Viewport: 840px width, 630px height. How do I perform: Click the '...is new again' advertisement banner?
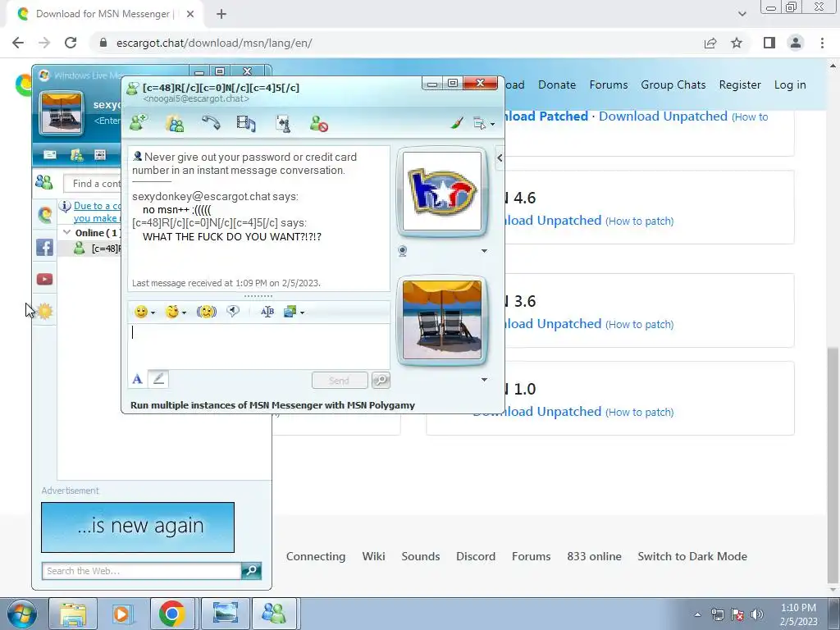pyautogui.click(x=138, y=527)
